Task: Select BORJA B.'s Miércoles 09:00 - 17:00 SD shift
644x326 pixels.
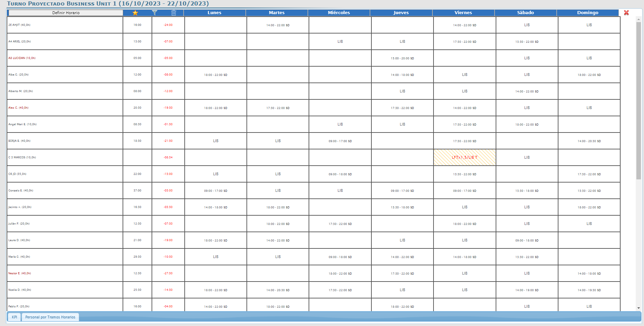Action: coord(340,141)
